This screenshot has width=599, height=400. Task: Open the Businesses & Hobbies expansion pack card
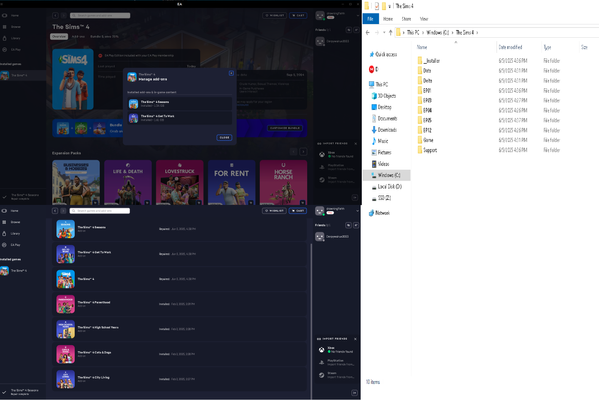pyautogui.click(x=76, y=182)
